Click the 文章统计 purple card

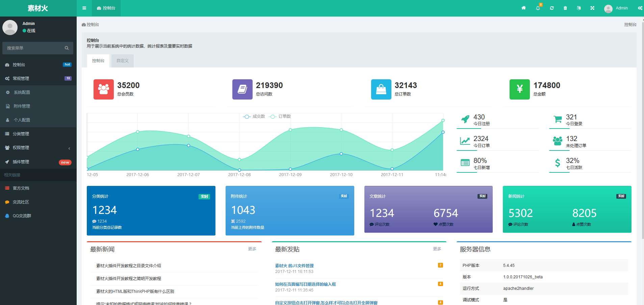click(429, 209)
